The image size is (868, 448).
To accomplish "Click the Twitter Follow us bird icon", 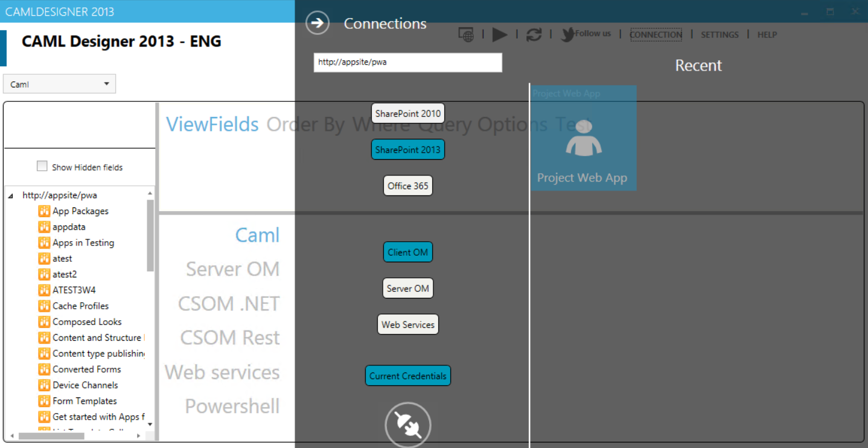I will [567, 34].
